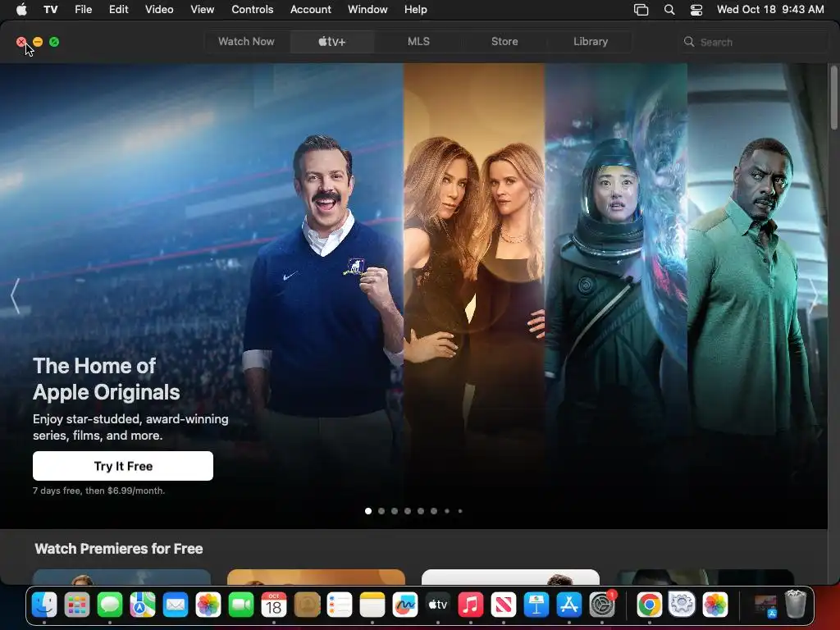Screen dimensions: 840x630
Task: Switch to the MLS tab
Action: tap(418, 41)
